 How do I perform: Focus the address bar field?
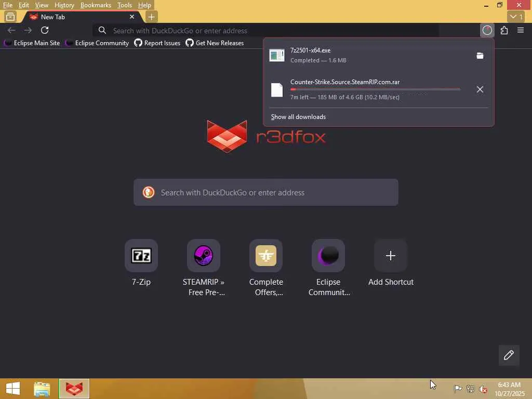coord(265,31)
